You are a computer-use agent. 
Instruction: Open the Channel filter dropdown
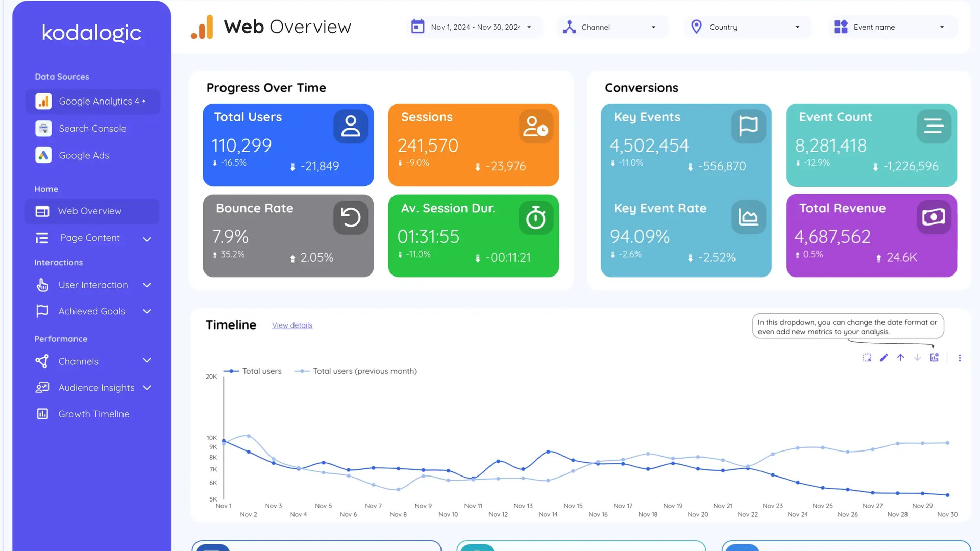tap(611, 27)
